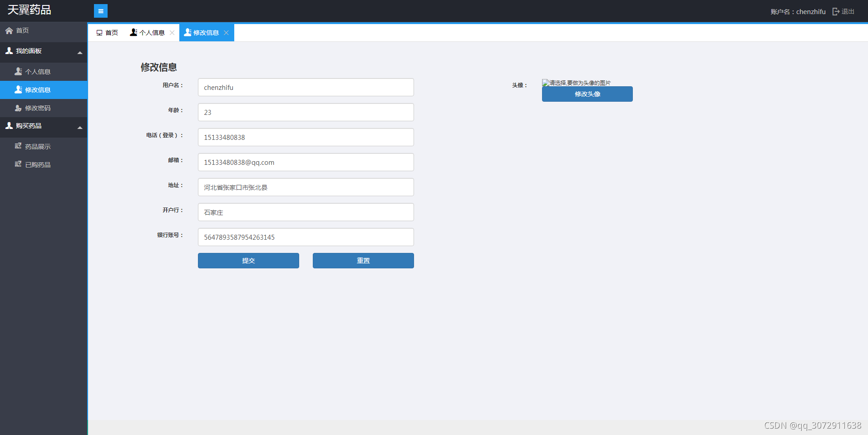Viewport: 868px width, 435px height.
Task: Click the icon beside 修改密码 in the sidebar
Action: coord(18,108)
